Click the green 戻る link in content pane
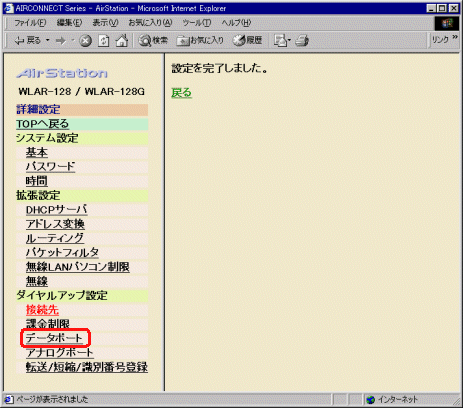 (182, 93)
